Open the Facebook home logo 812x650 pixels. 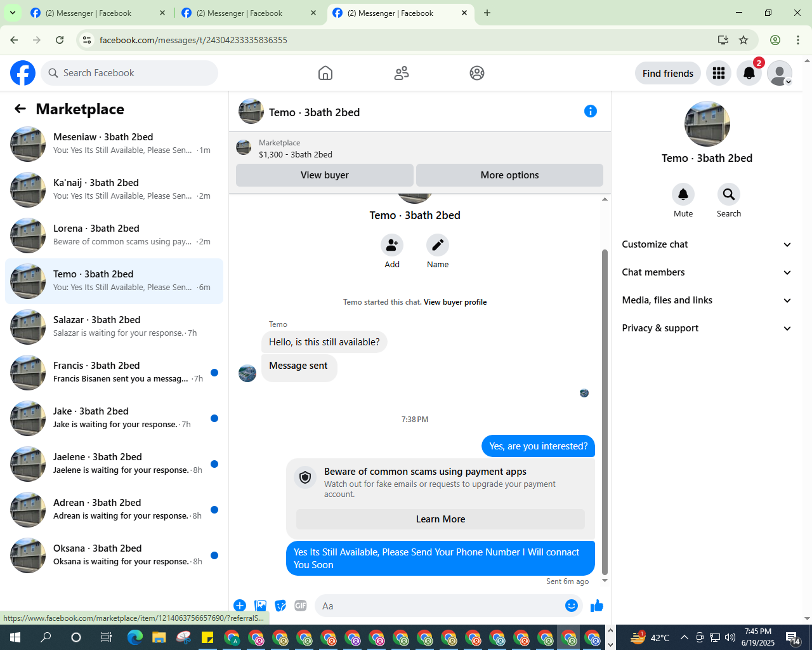pos(23,73)
